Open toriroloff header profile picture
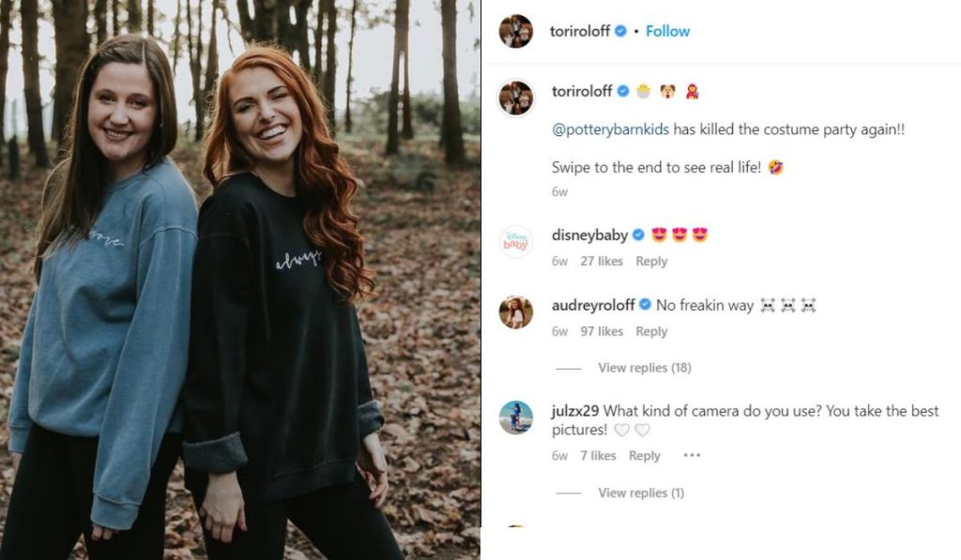Image resolution: width=961 pixels, height=560 pixels. tap(515, 31)
